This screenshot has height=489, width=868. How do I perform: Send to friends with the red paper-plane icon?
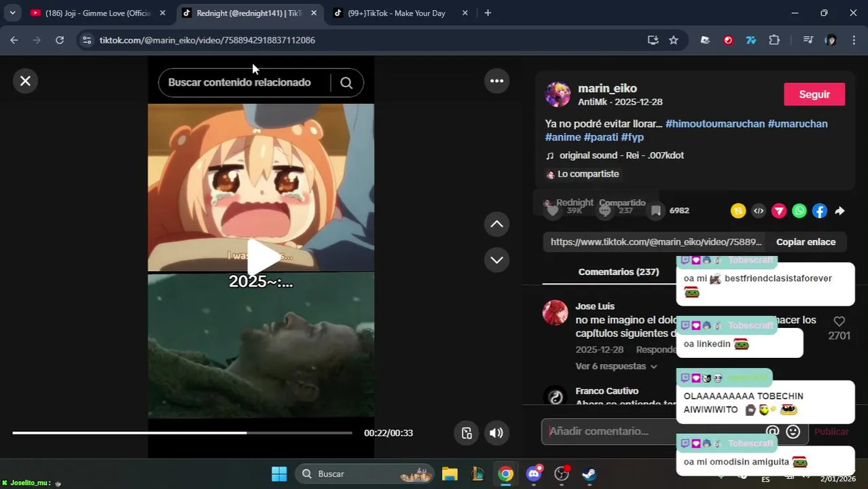tap(779, 211)
